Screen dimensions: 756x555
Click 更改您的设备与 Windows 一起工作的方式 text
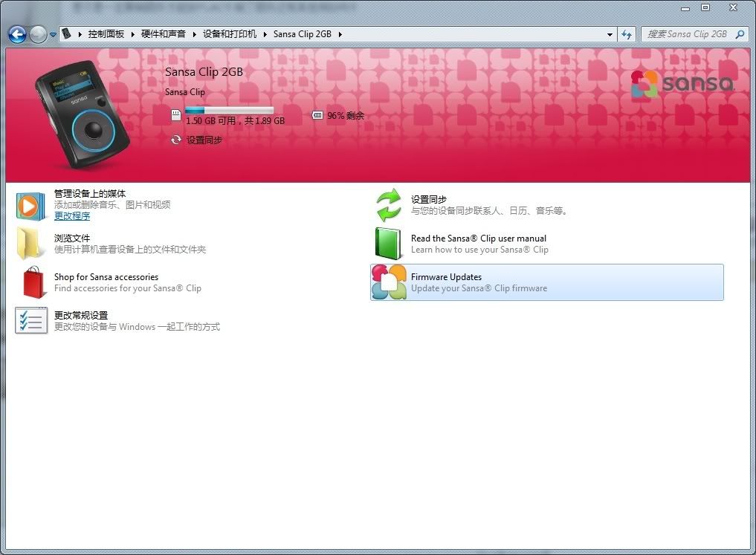coord(137,327)
